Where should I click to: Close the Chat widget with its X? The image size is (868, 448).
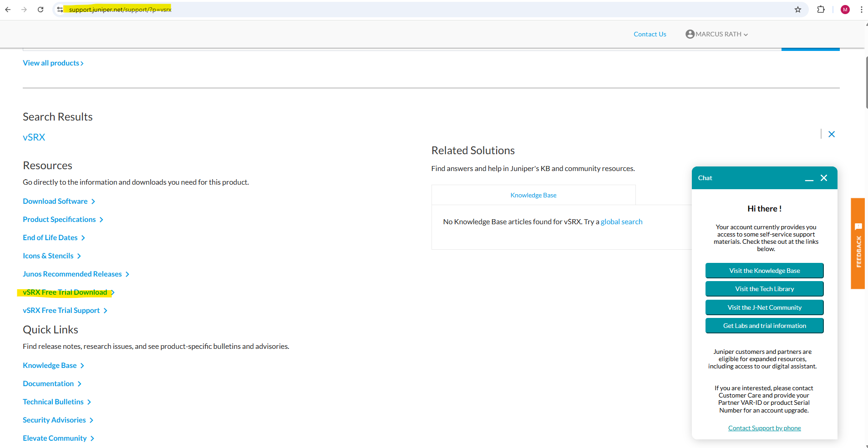[x=824, y=178]
